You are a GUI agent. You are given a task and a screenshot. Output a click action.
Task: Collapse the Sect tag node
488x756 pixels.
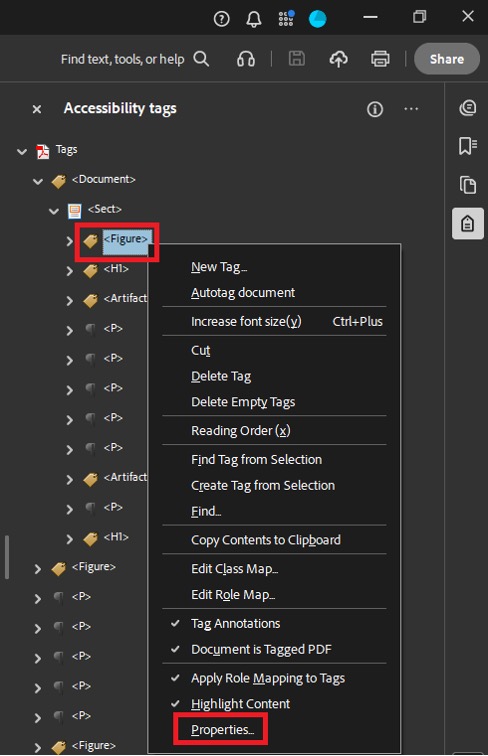tap(54, 211)
